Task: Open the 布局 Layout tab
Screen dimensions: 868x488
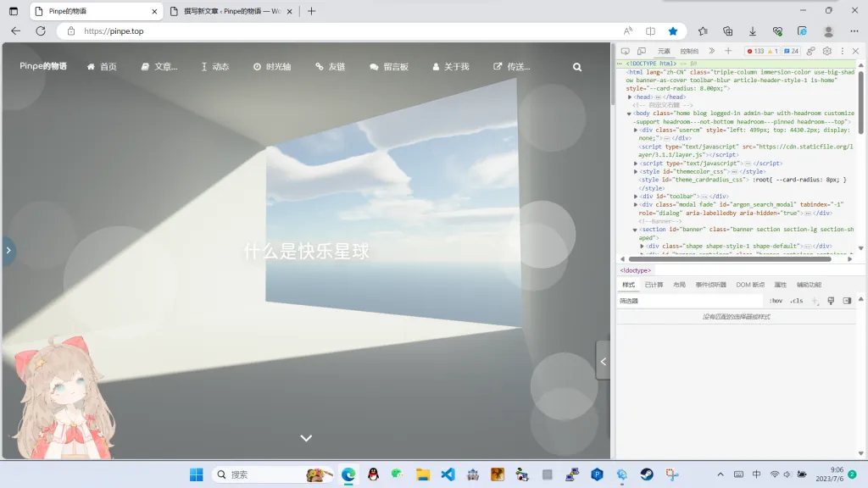Action: 679,285
